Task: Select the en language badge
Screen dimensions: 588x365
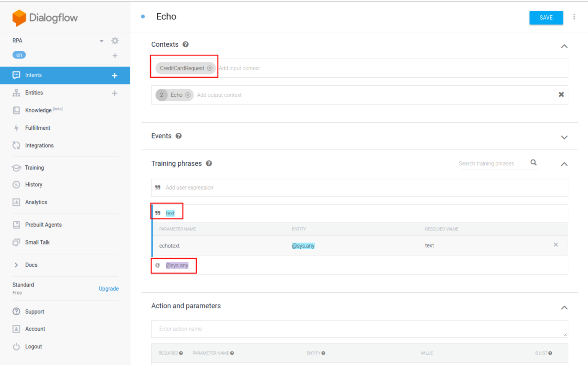Action: [x=19, y=55]
